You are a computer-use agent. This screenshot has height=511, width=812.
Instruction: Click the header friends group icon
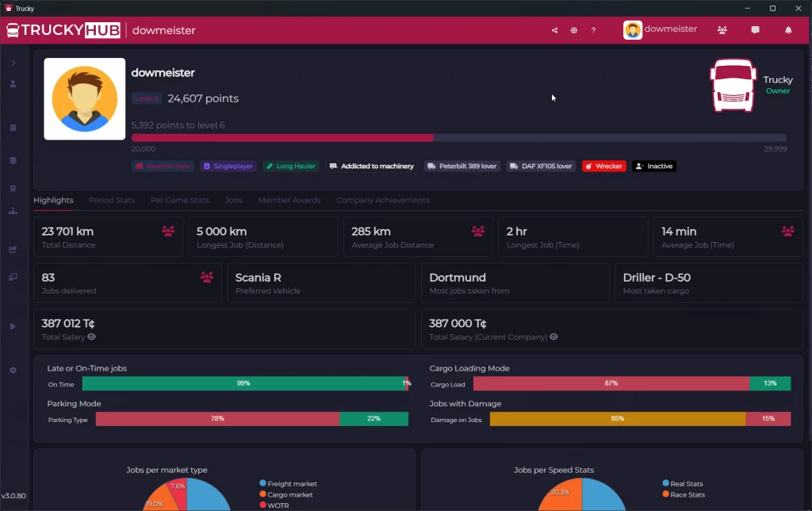[722, 30]
